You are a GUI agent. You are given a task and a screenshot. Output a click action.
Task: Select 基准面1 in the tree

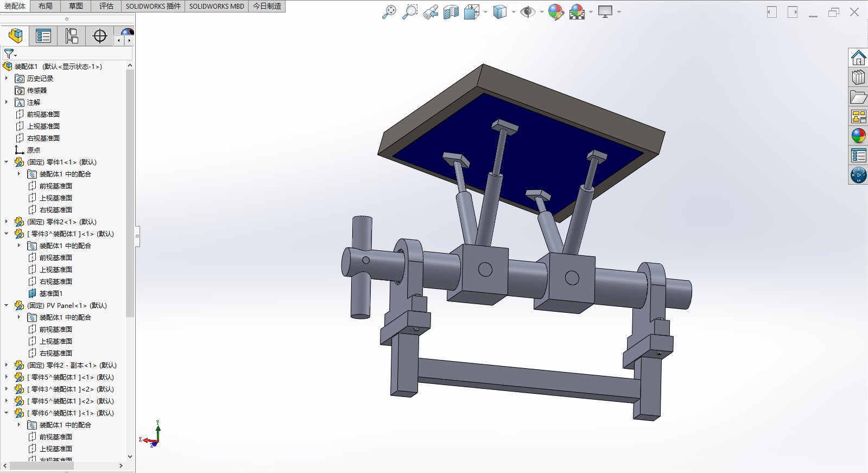[x=45, y=293]
